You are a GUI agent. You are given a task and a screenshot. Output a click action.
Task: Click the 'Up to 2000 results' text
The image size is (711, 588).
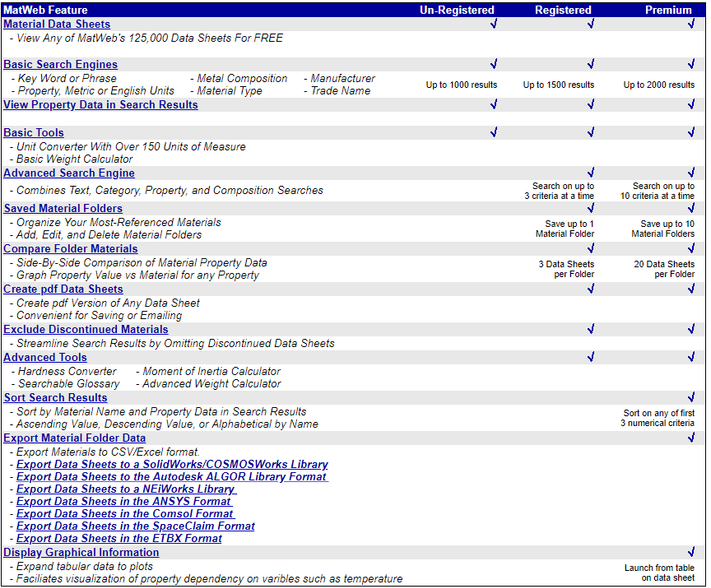659,85
